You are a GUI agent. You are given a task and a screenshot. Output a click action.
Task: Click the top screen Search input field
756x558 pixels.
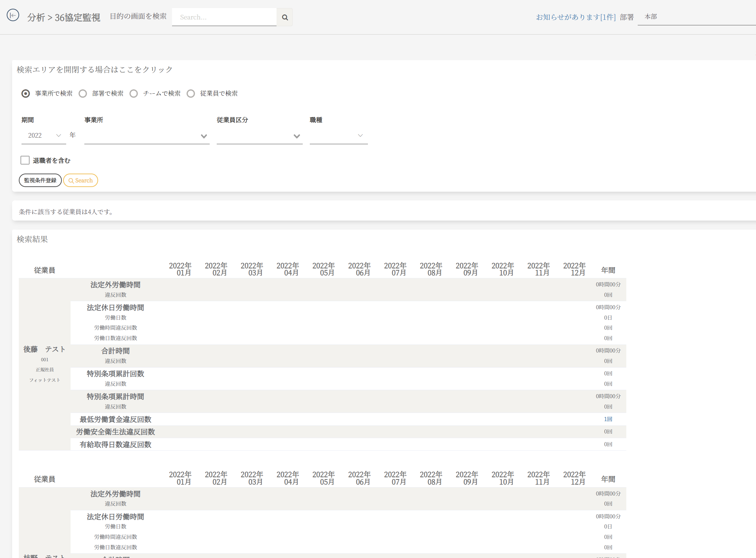[224, 17]
